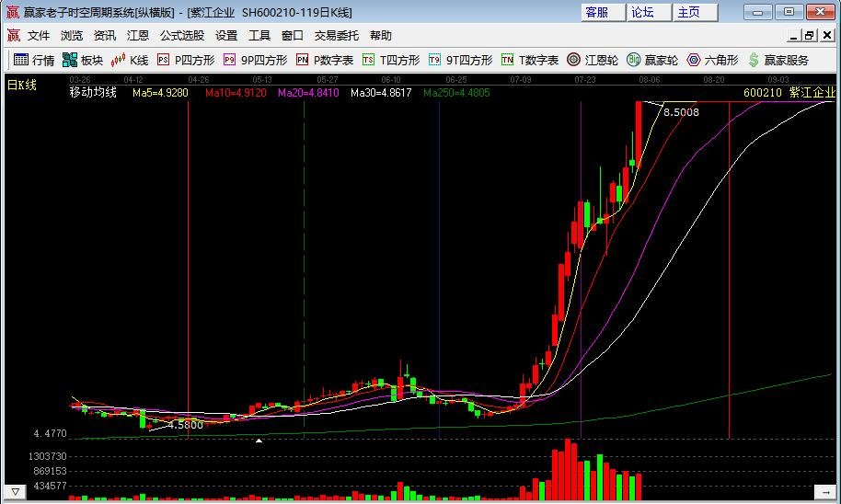The image size is (841, 504).
Task: Open the 浏览 menu
Action: click(x=72, y=35)
